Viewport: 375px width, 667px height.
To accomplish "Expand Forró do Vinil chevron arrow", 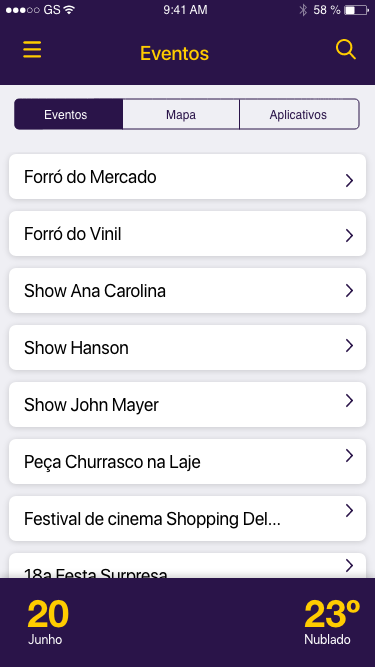I will (x=349, y=235).
